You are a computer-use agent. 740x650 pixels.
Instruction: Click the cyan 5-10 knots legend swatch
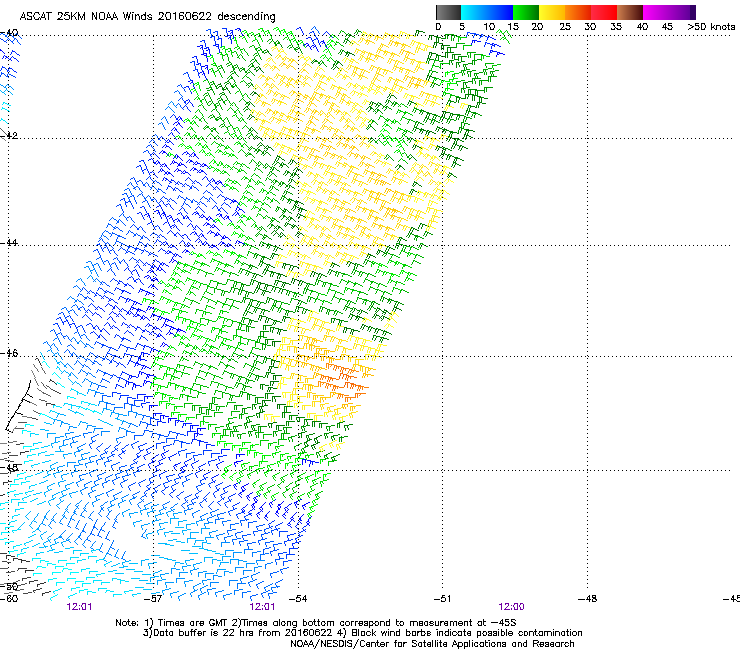pos(474,12)
